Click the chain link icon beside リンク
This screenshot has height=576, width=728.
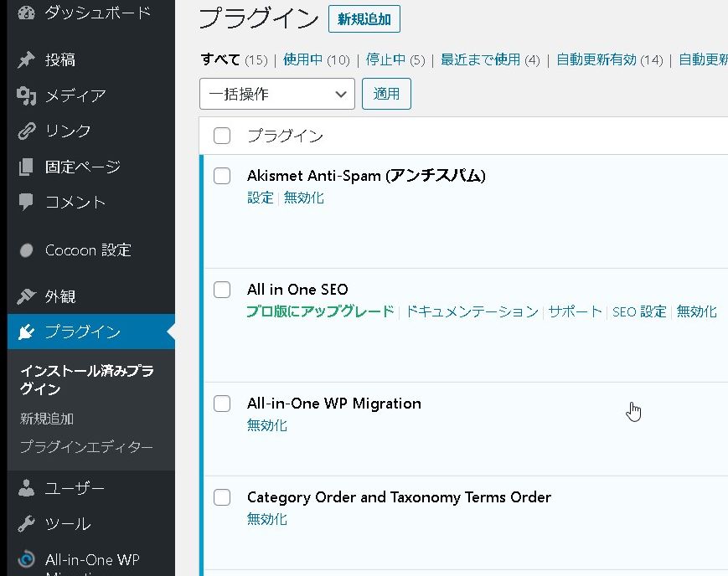coord(27,131)
